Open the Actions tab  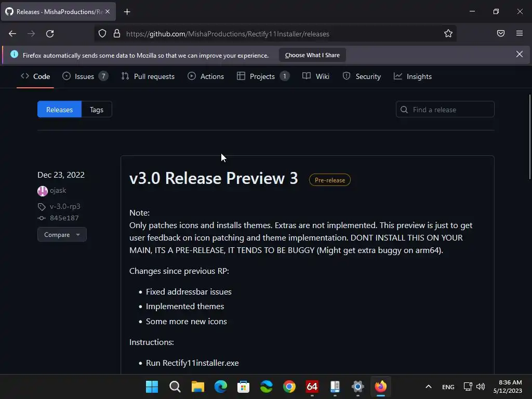[206, 76]
